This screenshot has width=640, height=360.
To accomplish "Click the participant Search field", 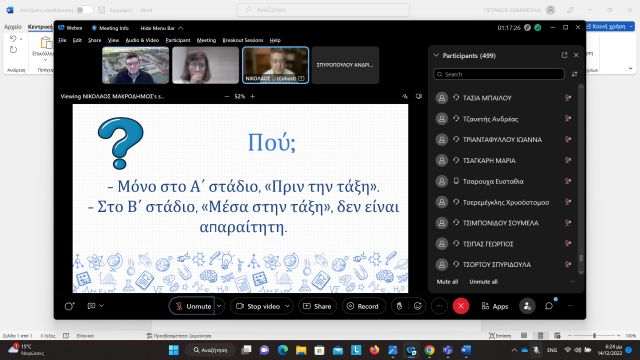I will coord(499,74).
